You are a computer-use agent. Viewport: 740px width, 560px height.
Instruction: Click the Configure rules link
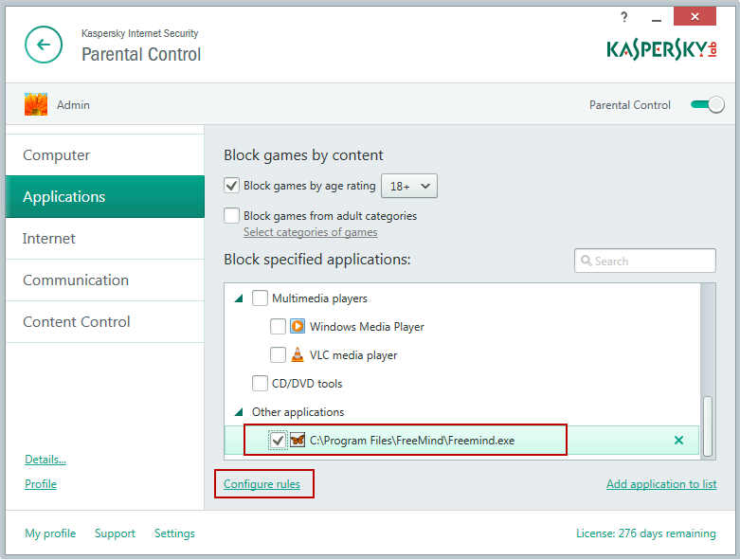point(262,484)
